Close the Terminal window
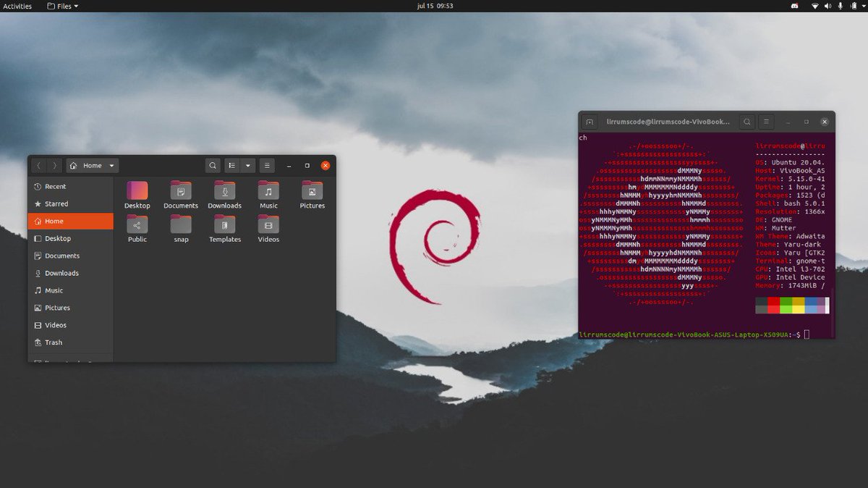The height and width of the screenshot is (488, 868). pyautogui.click(x=825, y=122)
